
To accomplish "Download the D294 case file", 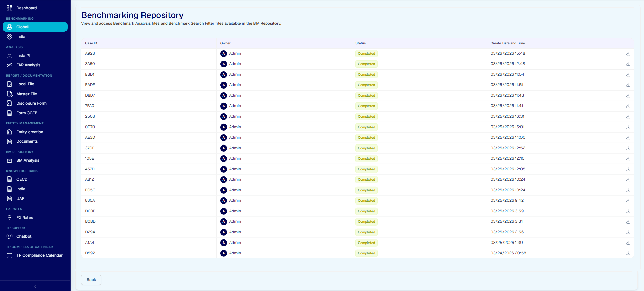I will tap(628, 232).
